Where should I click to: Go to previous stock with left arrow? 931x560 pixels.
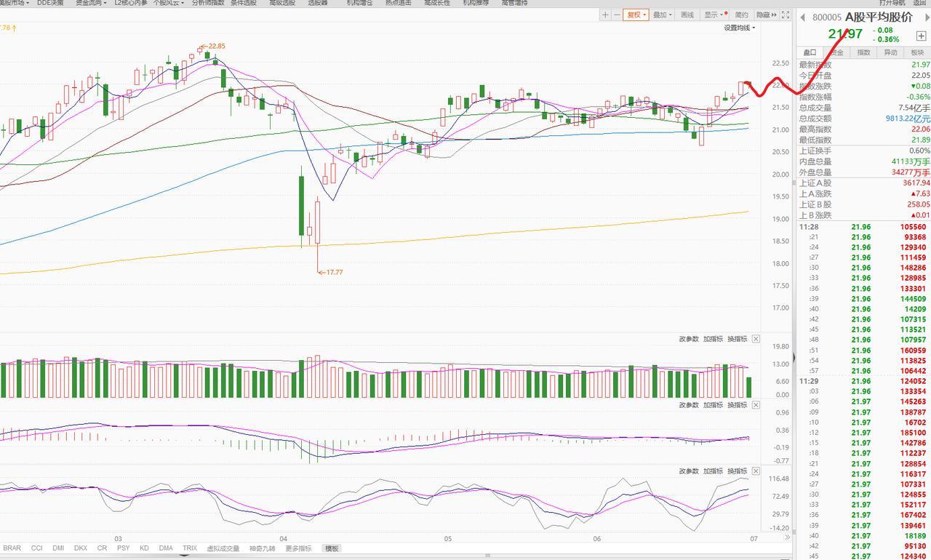(x=803, y=17)
